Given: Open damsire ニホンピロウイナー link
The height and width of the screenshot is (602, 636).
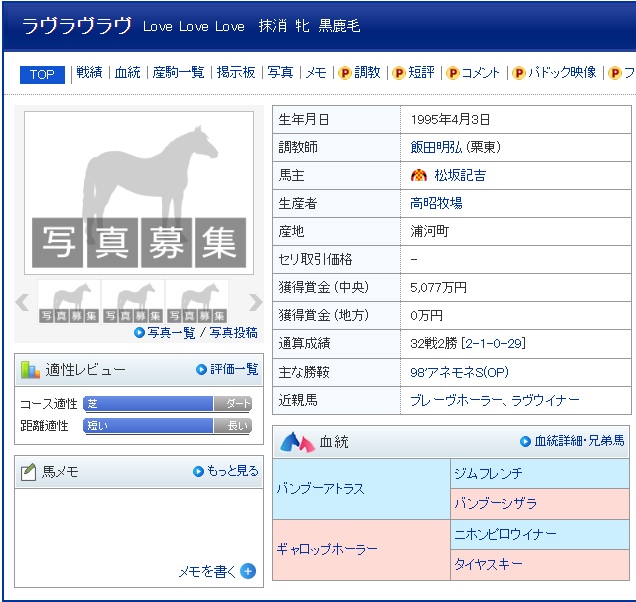Looking at the screenshot, I should point(505,534).
